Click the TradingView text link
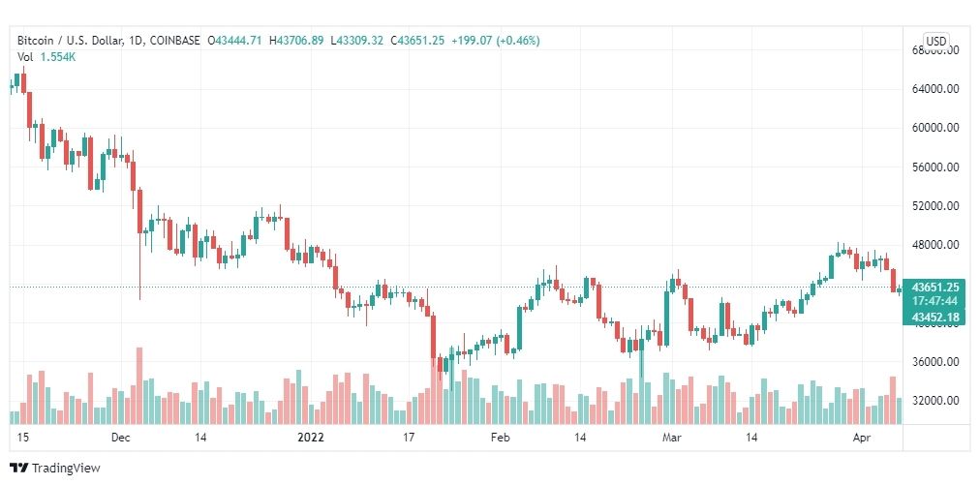The image size is (980, 485). click(66, 469)
